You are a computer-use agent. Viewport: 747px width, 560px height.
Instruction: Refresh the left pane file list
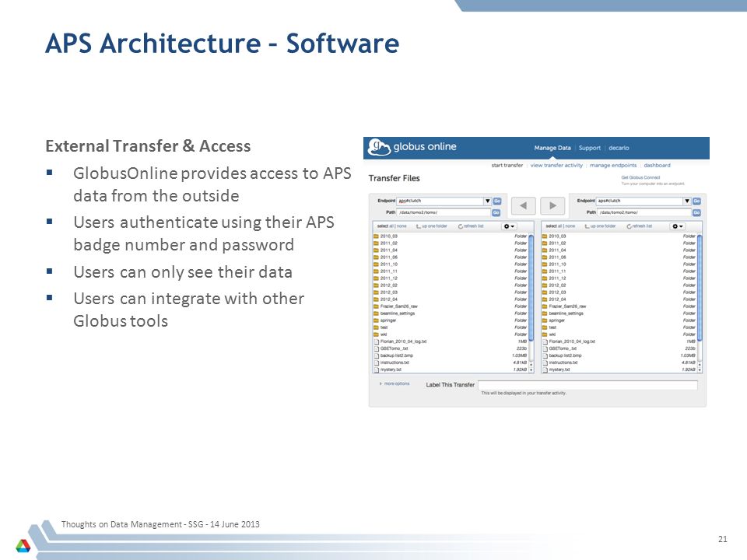pyautogui.click(x=471, y=226)
